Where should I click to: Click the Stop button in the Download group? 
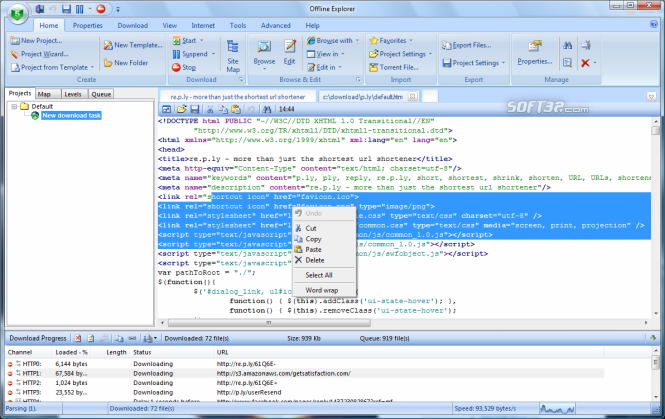184,67
